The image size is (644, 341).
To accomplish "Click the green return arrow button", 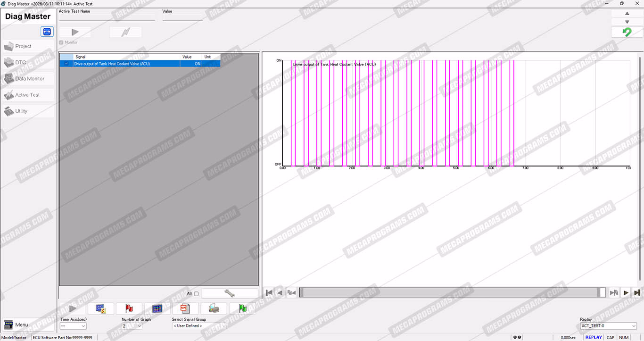I will pyautogui.click(x=627, y=32).
